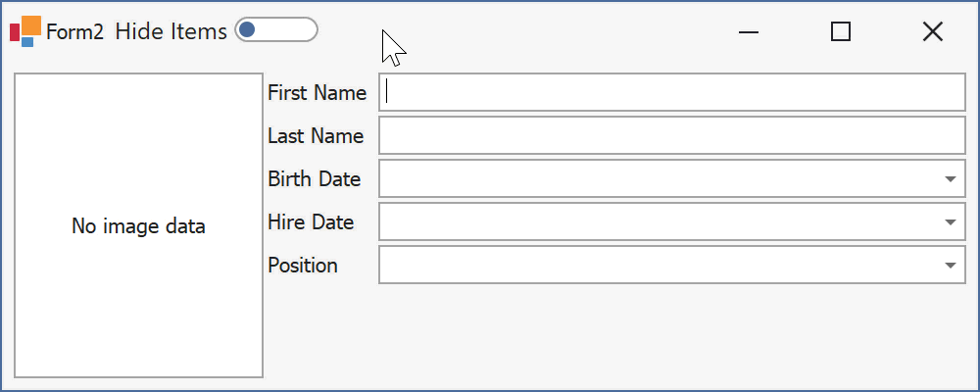The width and height of the screenshot is (980, 392).
Task: Open the Birth Date dropdown arrow
Action: pyautogui.click(x=951, y=178)
